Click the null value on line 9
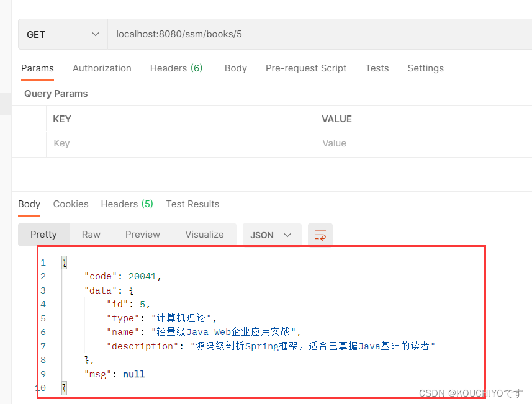Screen dimensions: 532x404 pos(133,374)
